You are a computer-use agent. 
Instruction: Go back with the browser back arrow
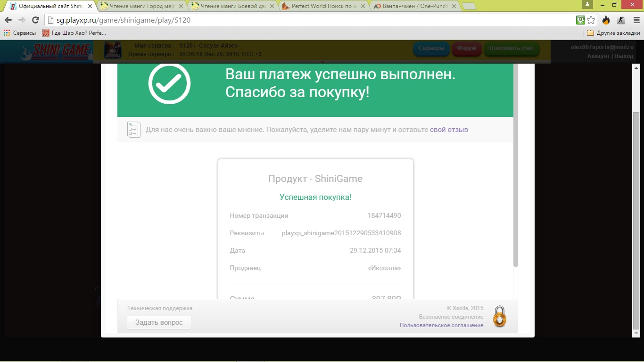point(8,20)
